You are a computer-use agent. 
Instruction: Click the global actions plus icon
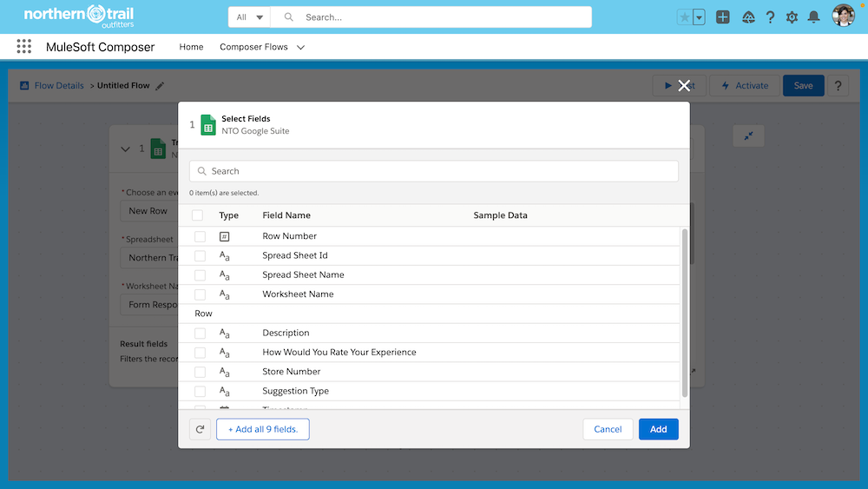coord(722,17)
